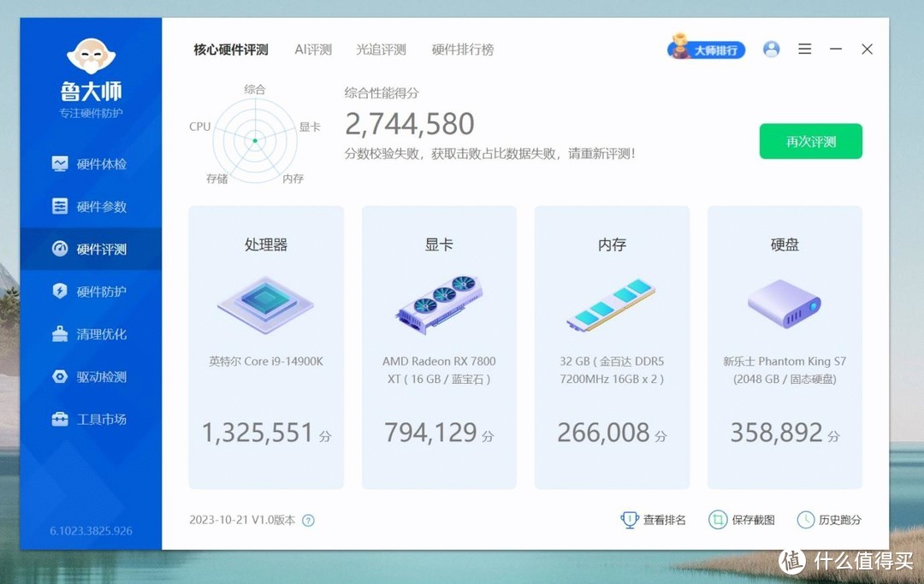Click the 金百达 DDR5 memory description
This screenshot has height=584, width=924.
pyautogui.click(x=612, y=370)
